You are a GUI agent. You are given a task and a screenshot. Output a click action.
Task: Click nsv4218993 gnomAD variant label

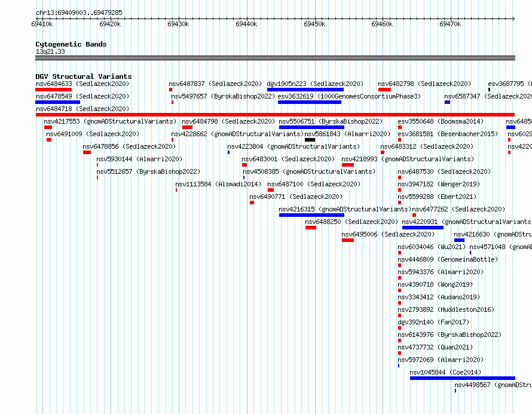[408, 159]
